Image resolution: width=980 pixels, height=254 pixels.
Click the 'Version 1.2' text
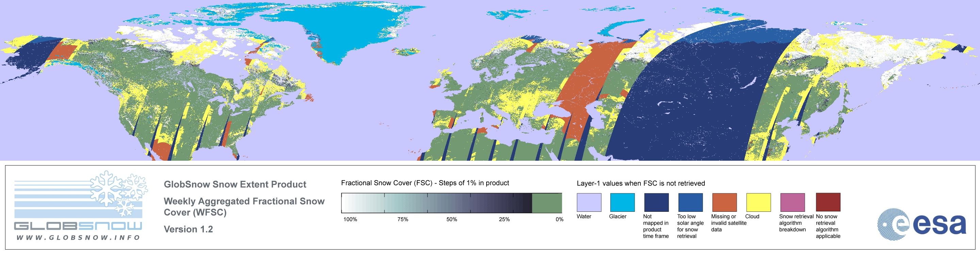coord(188,229)
